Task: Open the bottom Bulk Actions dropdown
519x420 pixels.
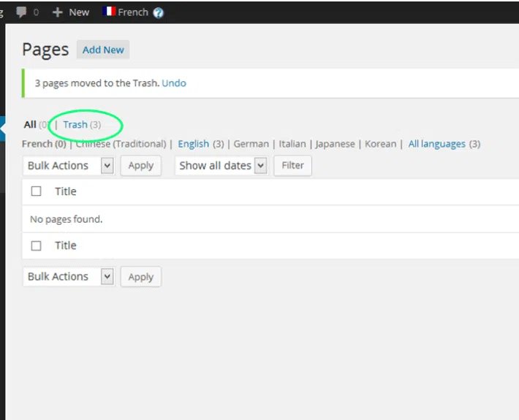Action: click(x=69, y=277)
